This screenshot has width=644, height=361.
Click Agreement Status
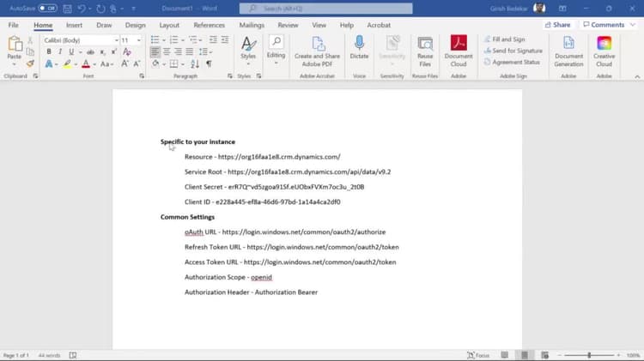(512, 63)
